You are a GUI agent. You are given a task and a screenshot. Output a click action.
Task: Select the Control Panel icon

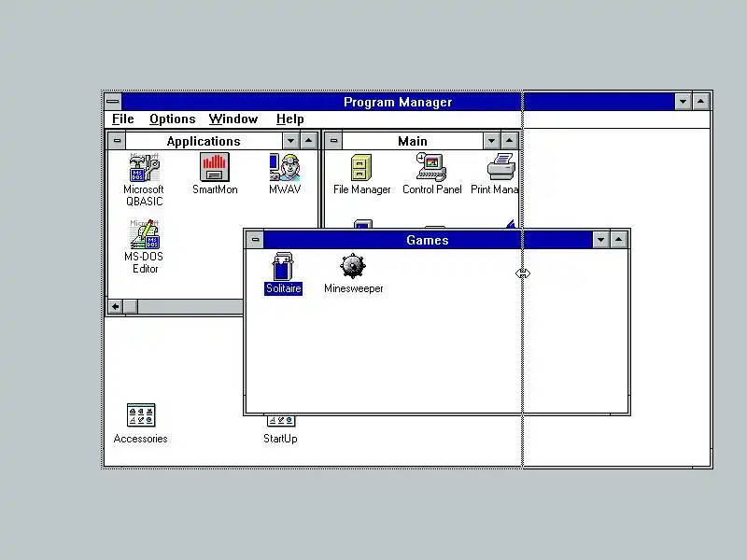click(431, 167)
